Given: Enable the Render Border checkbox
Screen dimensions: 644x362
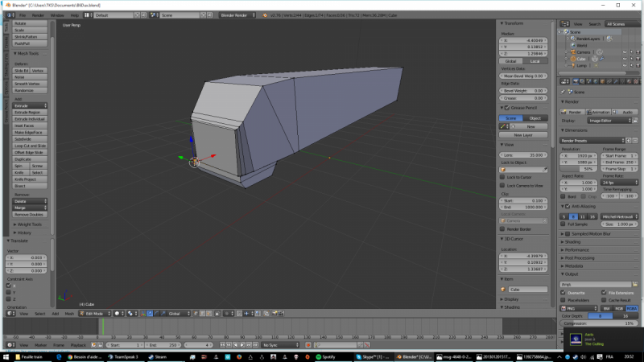Looking at the screenshot, I should tap(502, 229).
